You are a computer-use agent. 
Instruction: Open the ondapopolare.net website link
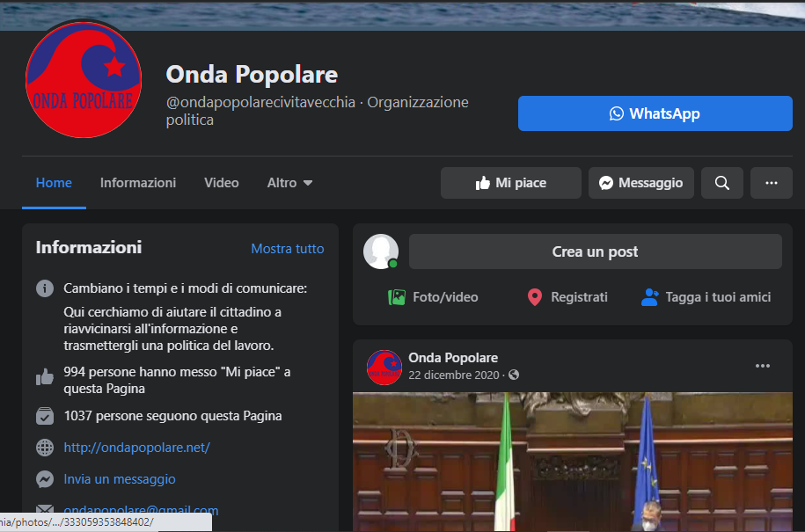point(136,448)
